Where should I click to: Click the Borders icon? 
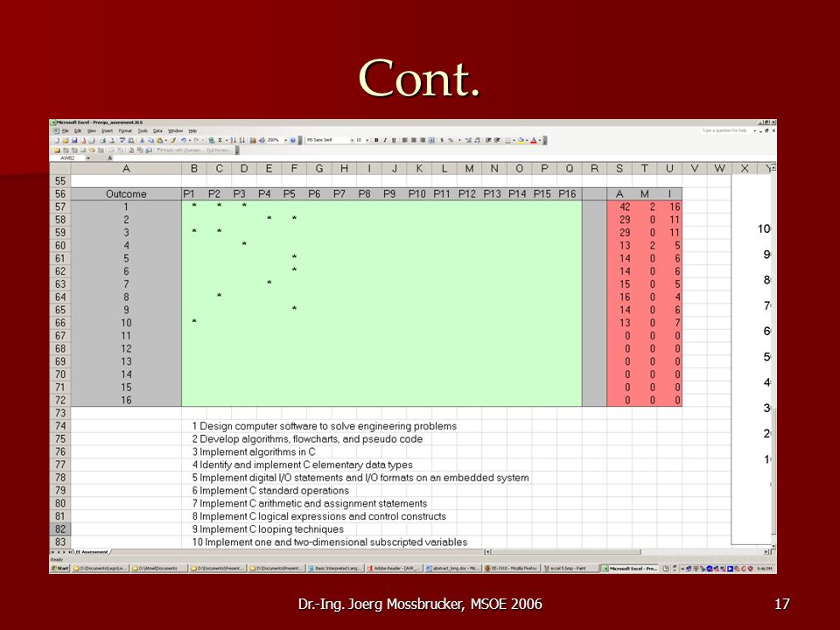(507, 140)
